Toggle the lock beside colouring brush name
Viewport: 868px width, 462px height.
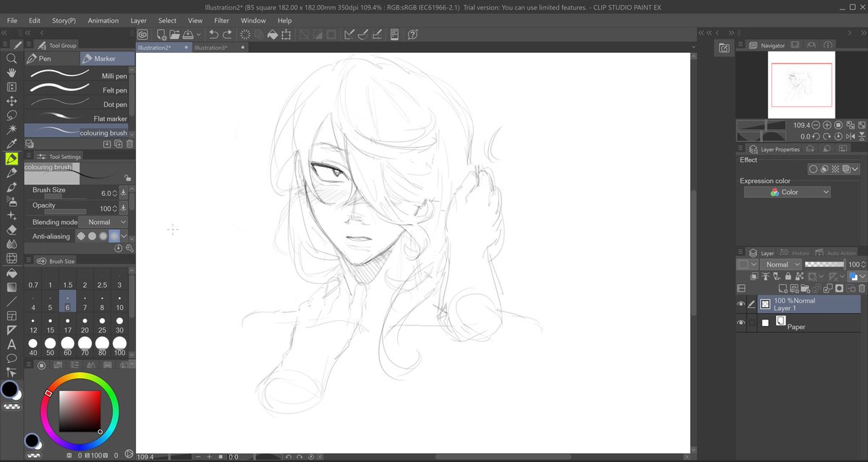click(x=127, y=177)
